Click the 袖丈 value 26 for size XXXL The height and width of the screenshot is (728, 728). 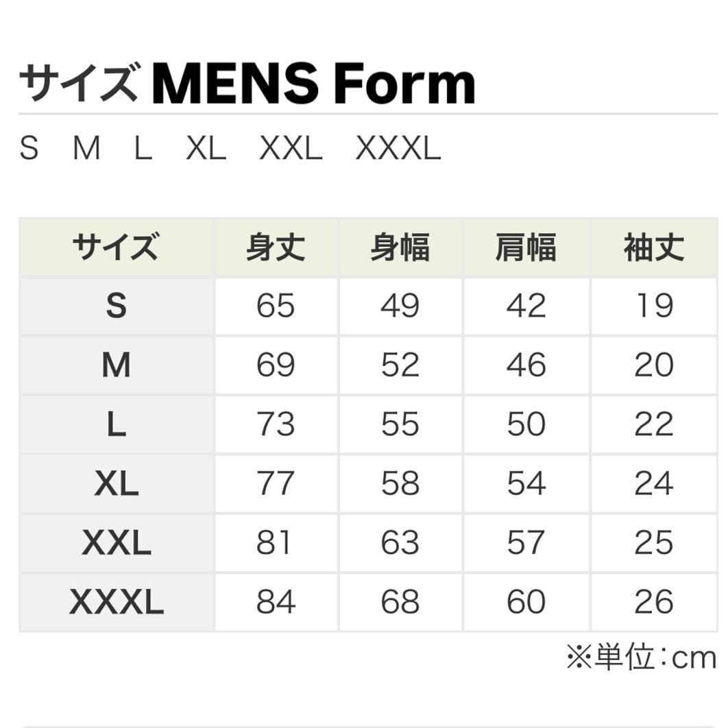[654, 603]
